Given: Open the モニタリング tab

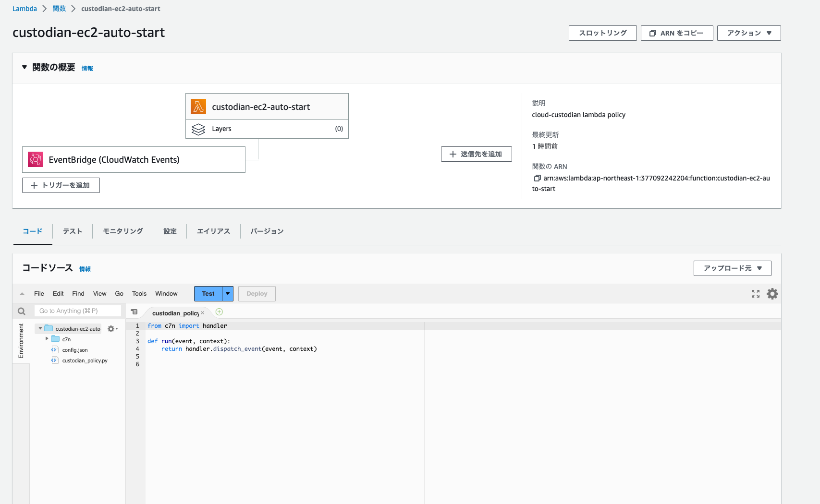Looking at the screenshot, I should [123, 231].
